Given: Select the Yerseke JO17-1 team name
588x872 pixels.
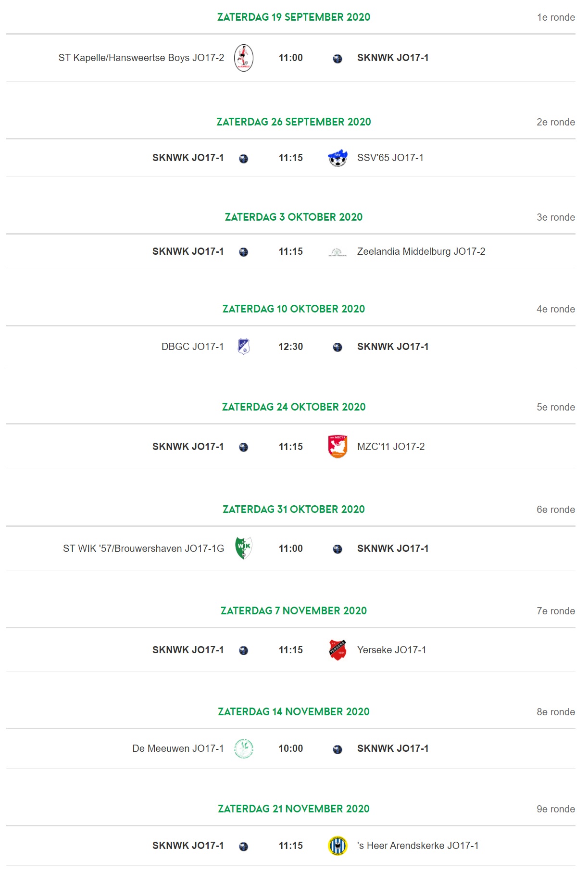Looking at the screenshot, I should click(392, 650).
